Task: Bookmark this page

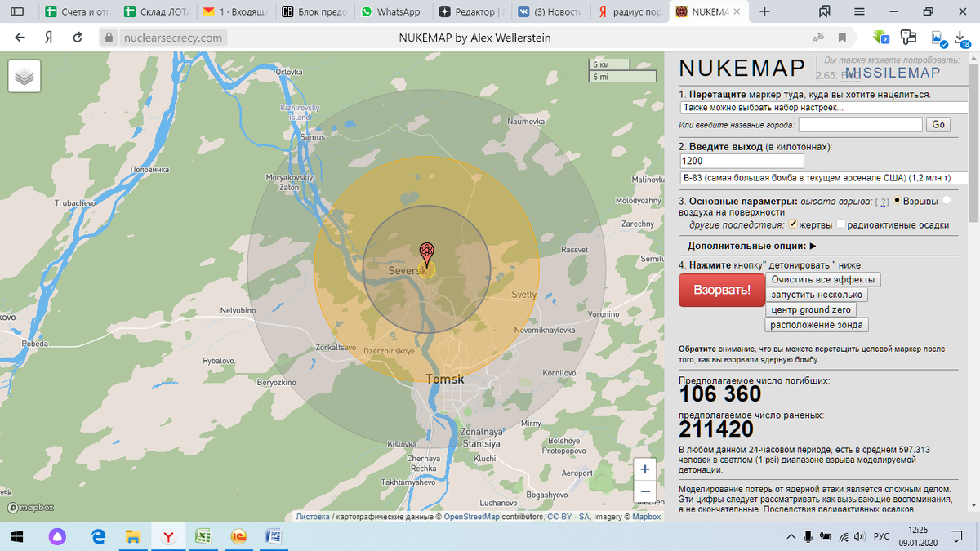Action: (x=842, y=38)
